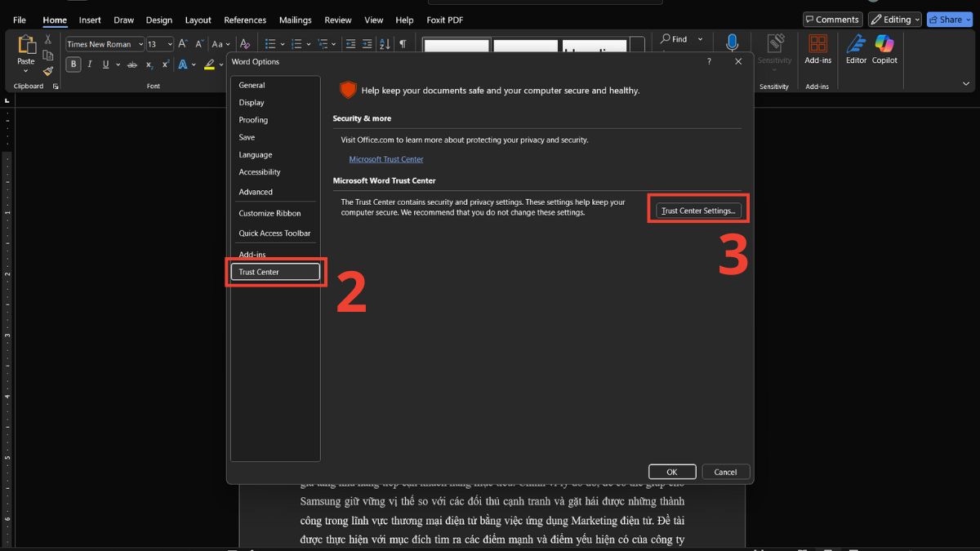Open the Format Painter tool
Viewport: 980px width, 551px height.
[x=48, y=71]
